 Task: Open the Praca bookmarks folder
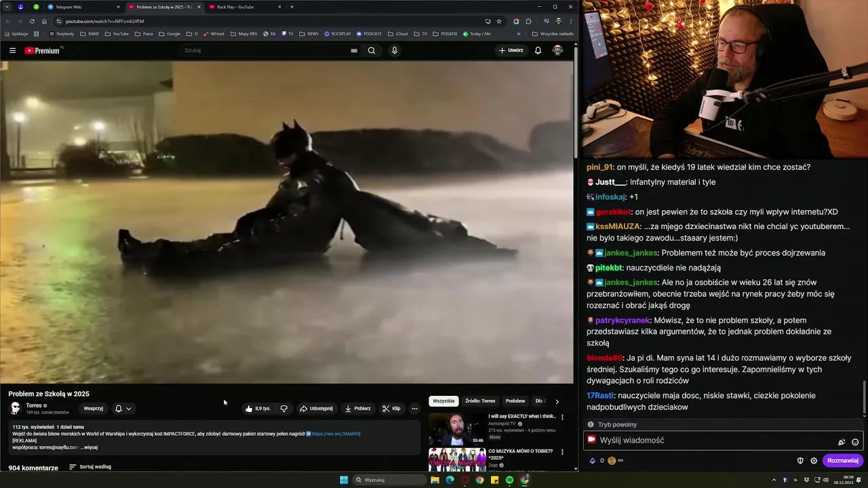[144, 33]
